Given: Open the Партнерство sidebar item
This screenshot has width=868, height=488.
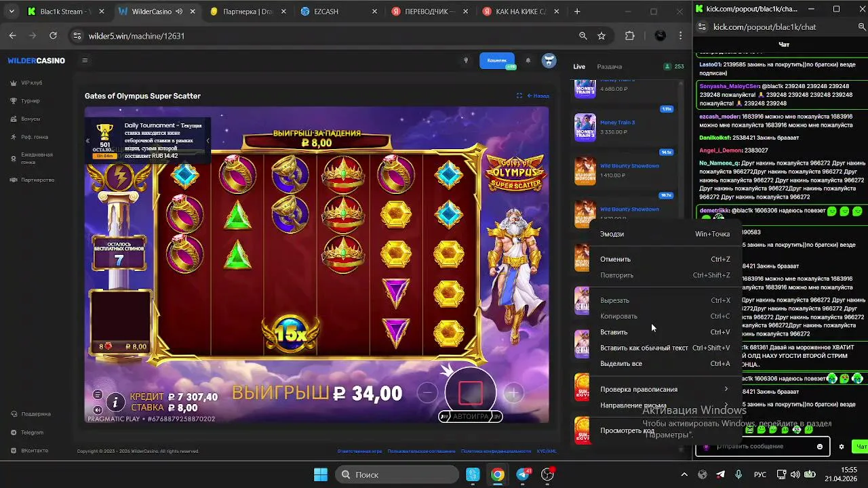Looking at the screenshot, I should [x=33, y=180].
